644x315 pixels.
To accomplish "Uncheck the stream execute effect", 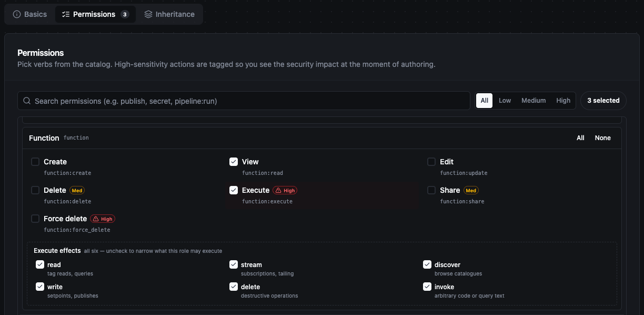I will 234,264.
